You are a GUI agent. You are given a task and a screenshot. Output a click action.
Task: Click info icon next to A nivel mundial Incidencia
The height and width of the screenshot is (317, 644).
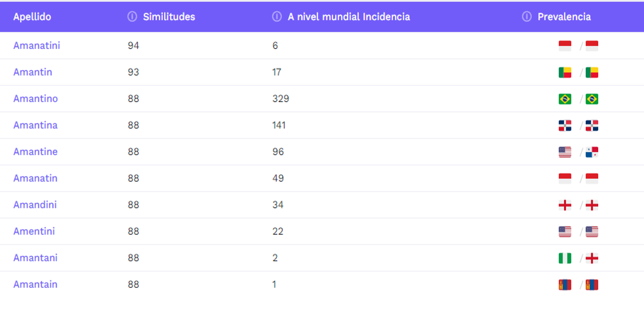click(277, 17)
